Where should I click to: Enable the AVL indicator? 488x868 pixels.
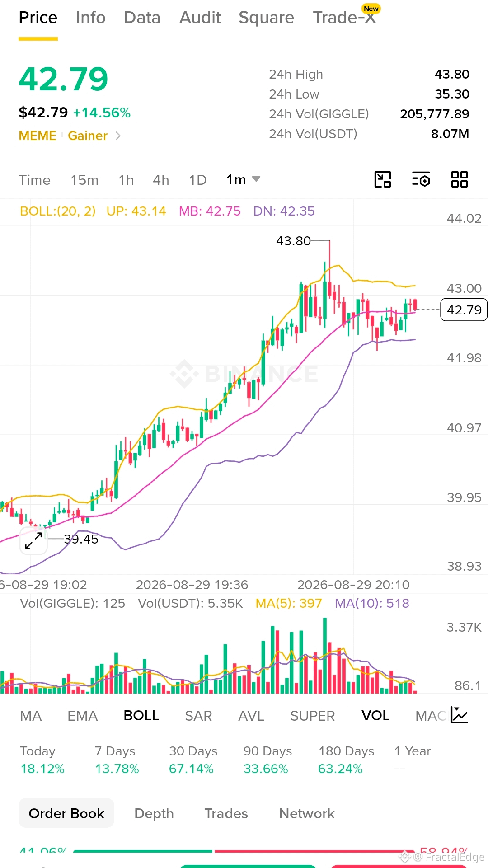[251, 716]
